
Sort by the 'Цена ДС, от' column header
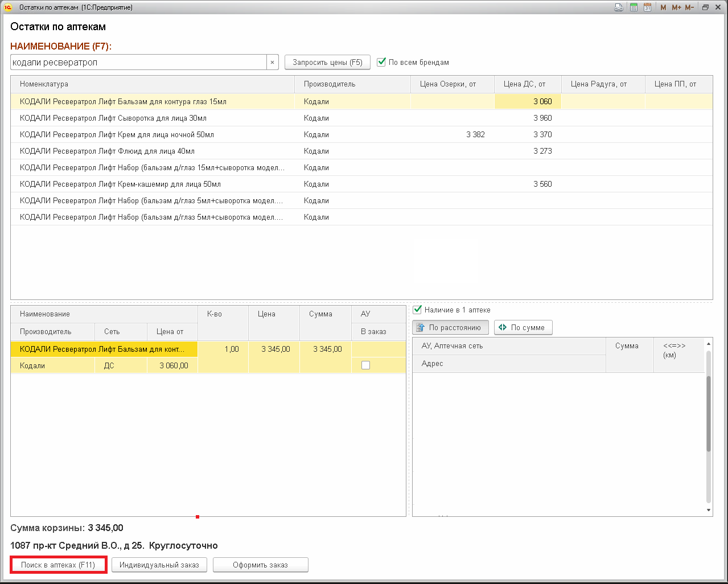[x=524, y=84]
